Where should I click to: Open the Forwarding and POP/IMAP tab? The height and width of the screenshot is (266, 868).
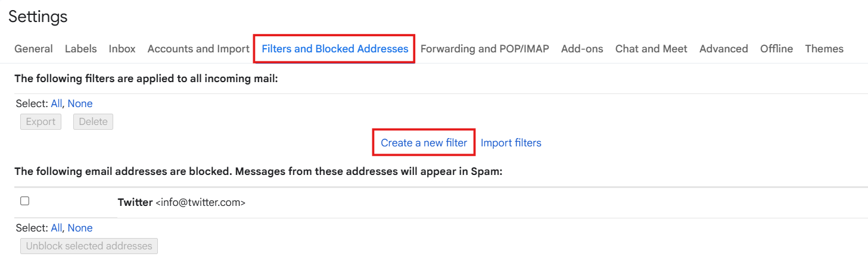[484, 49]
